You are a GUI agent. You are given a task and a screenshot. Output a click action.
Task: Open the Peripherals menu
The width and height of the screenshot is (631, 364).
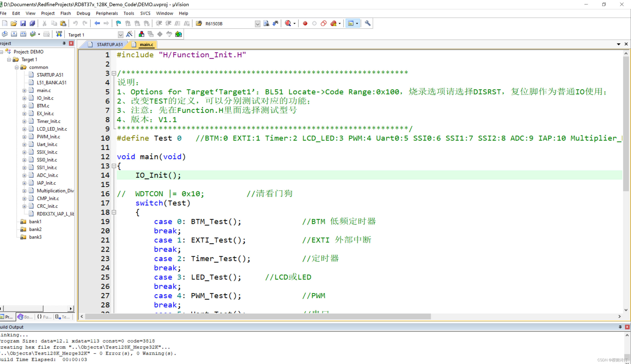point(107,13)
